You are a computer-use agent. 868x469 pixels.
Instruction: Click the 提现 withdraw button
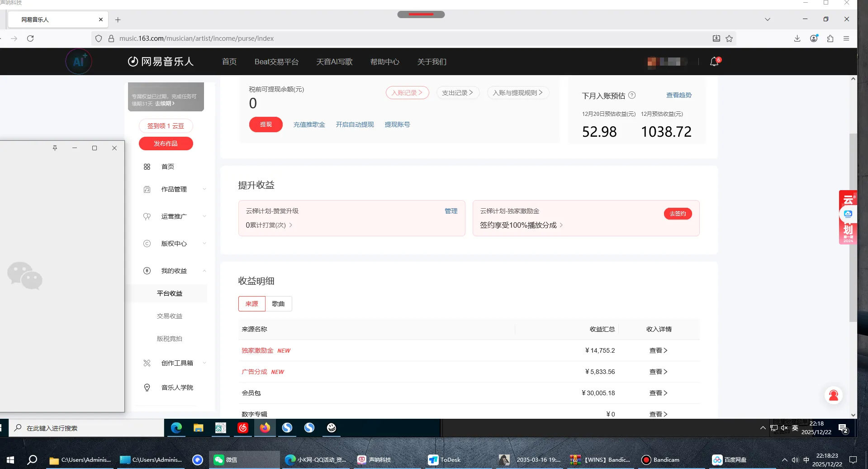[x=266, y=124]
